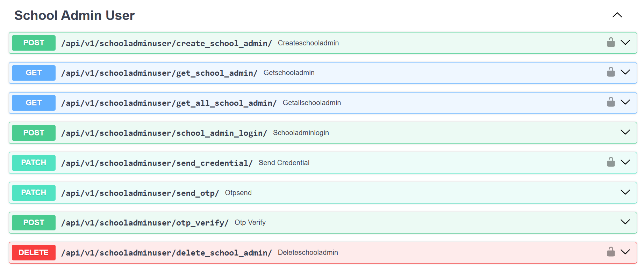Click the lock icon on create_school_admin row

pos(610,43)
